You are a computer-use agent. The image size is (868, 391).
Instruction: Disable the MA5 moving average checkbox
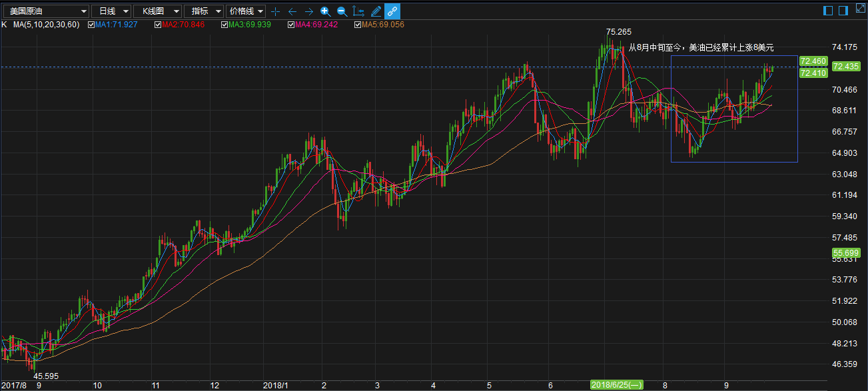[x=358, y=25]
